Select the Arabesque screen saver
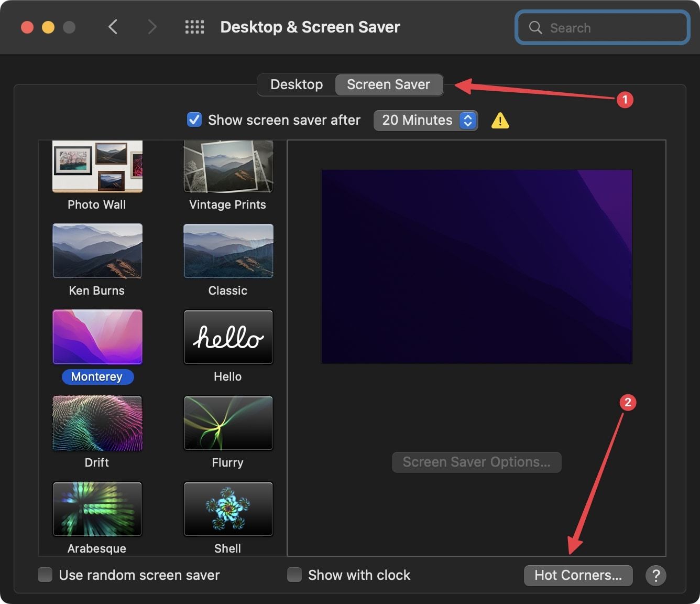 96,509
